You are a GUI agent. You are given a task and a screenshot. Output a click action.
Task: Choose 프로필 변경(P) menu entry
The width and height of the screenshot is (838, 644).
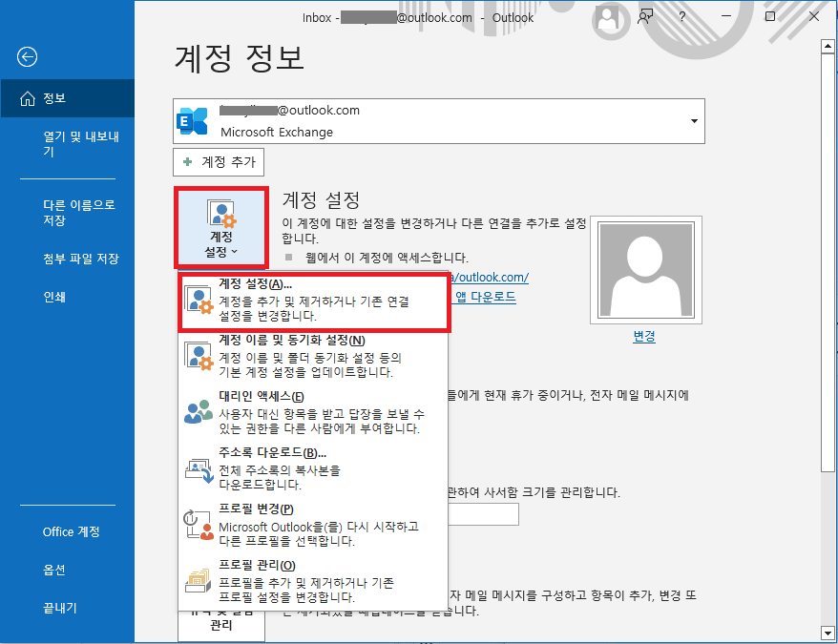314,525
